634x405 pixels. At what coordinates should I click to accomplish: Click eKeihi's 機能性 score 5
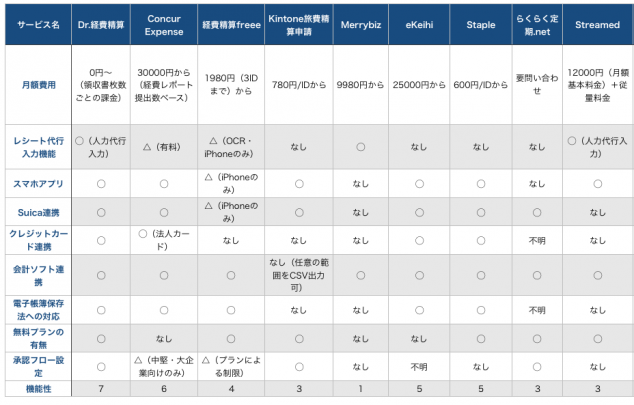pos(419,389)
